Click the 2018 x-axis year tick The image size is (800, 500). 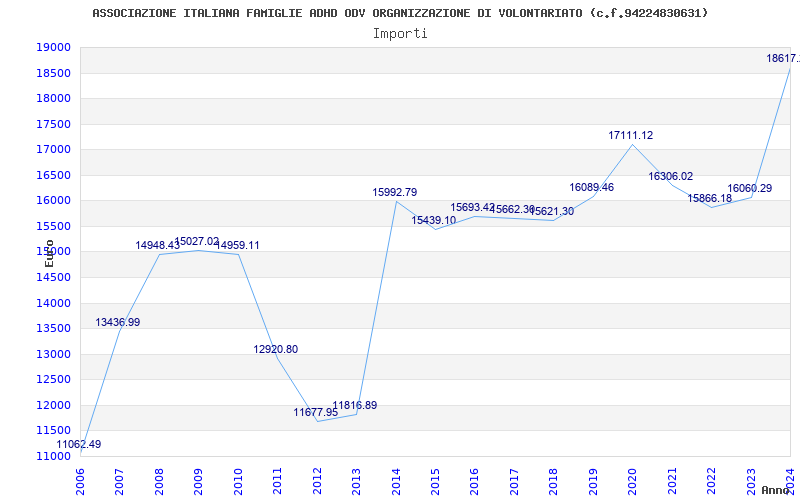click(x=554, y=481)
